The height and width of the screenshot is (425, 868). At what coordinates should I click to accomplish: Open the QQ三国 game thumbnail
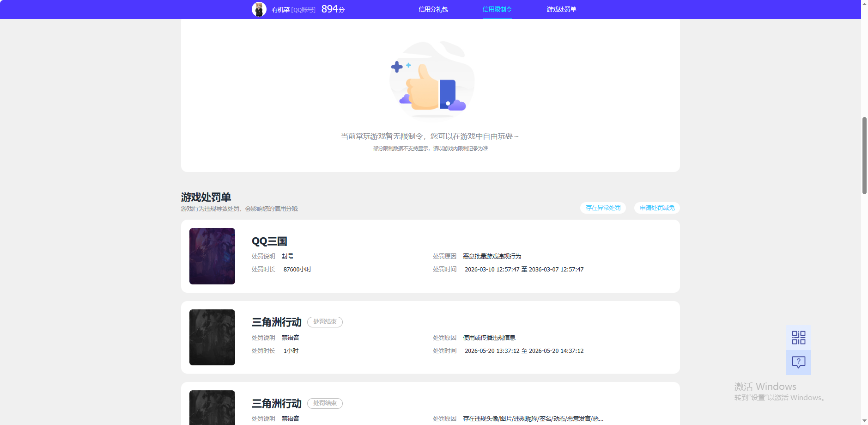pyautogui.click(x=212, y=256)
